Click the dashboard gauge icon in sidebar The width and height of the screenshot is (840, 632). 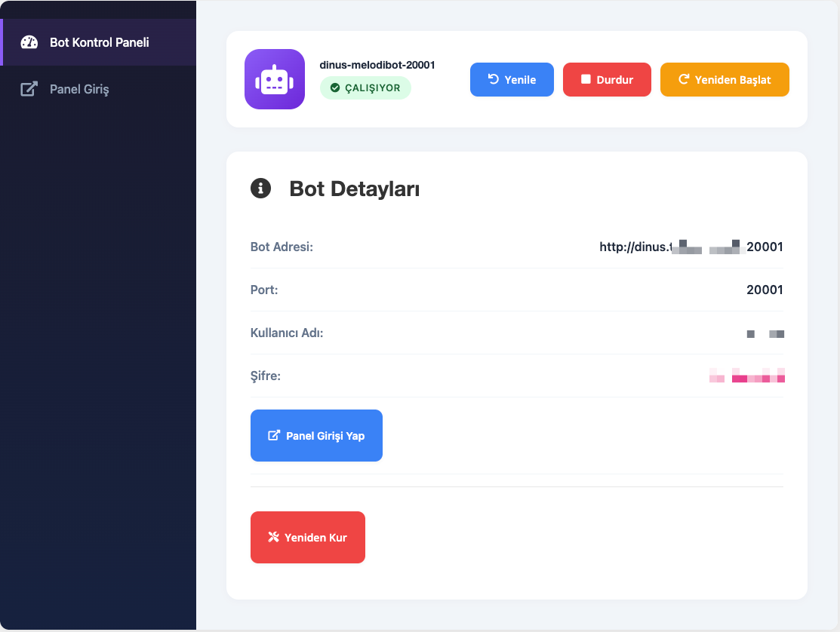pos(29,42)
